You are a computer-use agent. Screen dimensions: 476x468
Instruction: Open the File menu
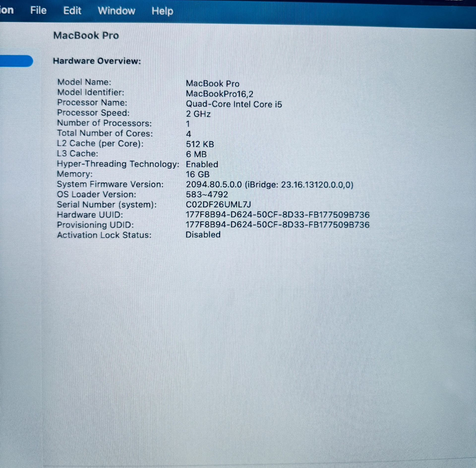(x=38, y=10)
